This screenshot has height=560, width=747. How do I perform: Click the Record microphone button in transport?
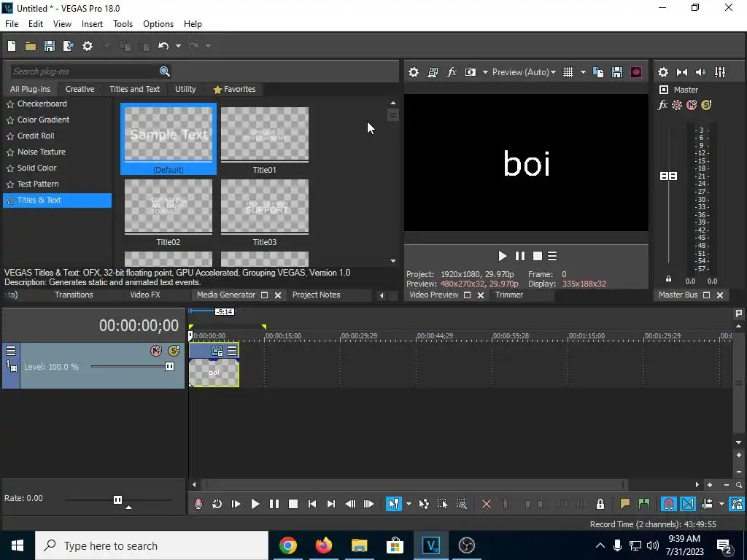point(198,504)
